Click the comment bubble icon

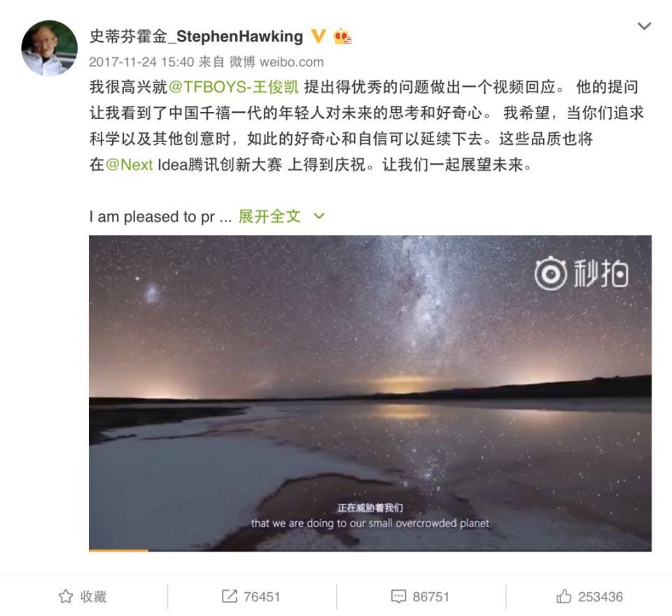(398, 596)
